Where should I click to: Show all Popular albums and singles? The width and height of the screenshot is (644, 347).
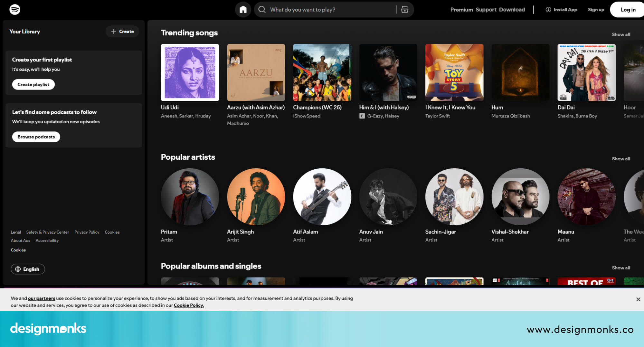(621, 268)
